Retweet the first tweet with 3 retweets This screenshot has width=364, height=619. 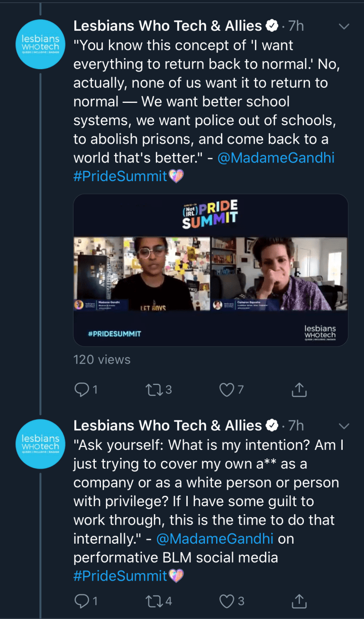click(x=154, y=390)
